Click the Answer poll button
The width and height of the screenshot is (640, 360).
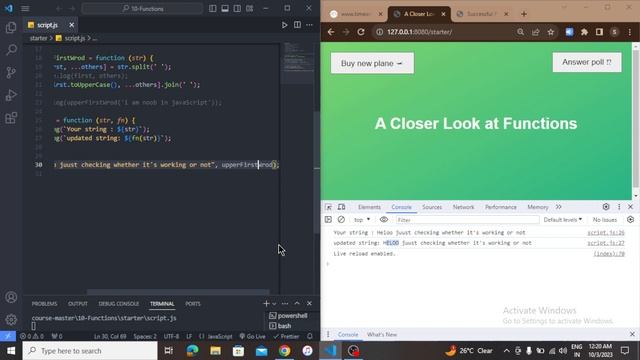[x=587, y=62]
